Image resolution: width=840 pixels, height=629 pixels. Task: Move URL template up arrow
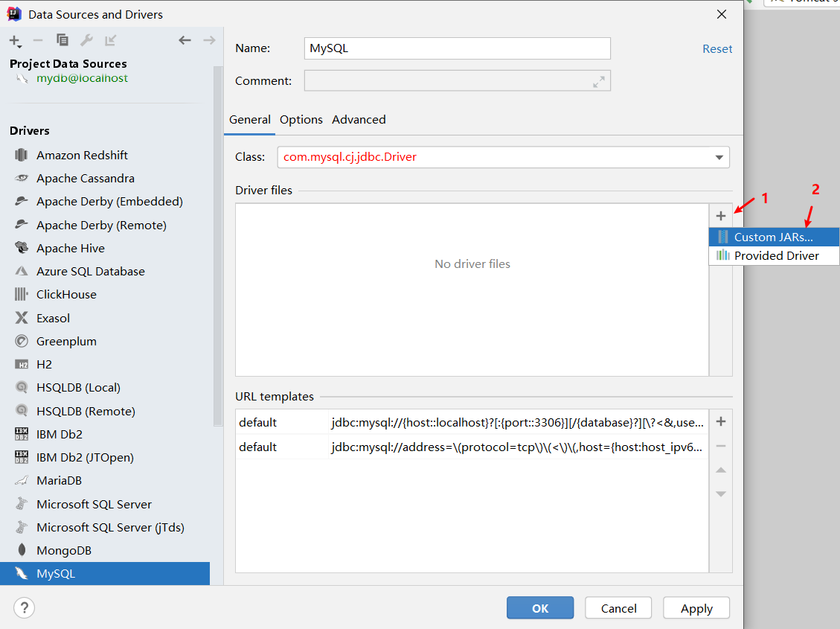pyautogui.click(x=720, y=470)
